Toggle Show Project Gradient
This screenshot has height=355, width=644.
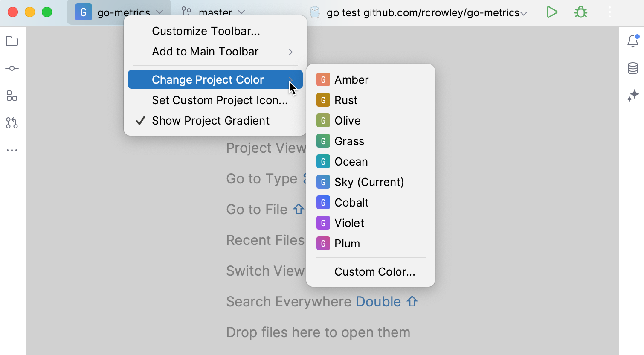[x=210, y=121]
